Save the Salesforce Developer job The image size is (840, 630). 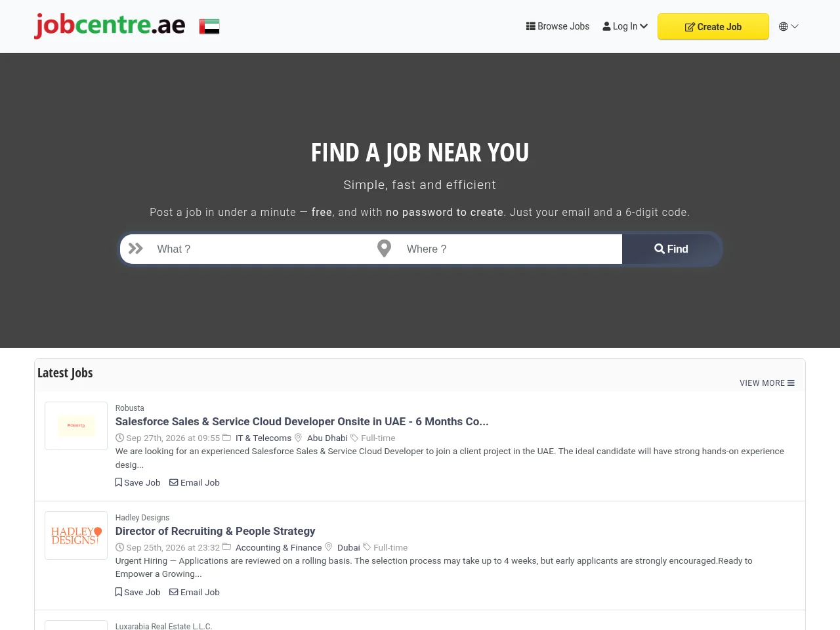point(138,482)
